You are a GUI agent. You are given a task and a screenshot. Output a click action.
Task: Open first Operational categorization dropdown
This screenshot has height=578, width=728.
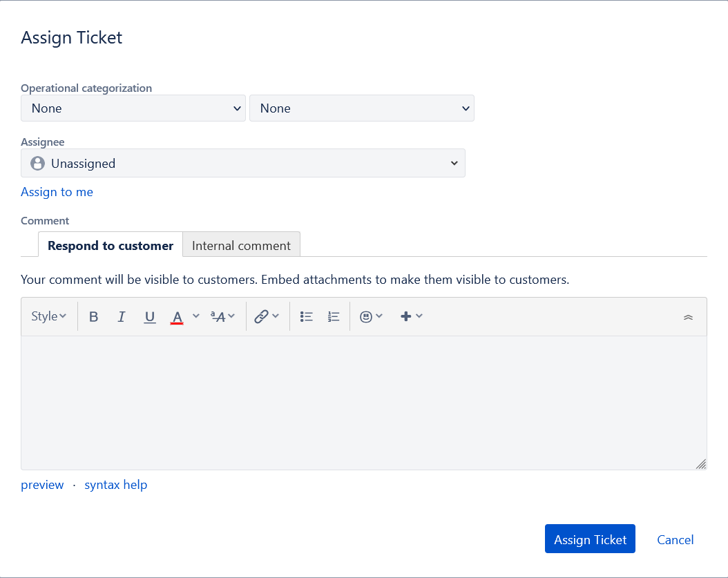(133, 108)
